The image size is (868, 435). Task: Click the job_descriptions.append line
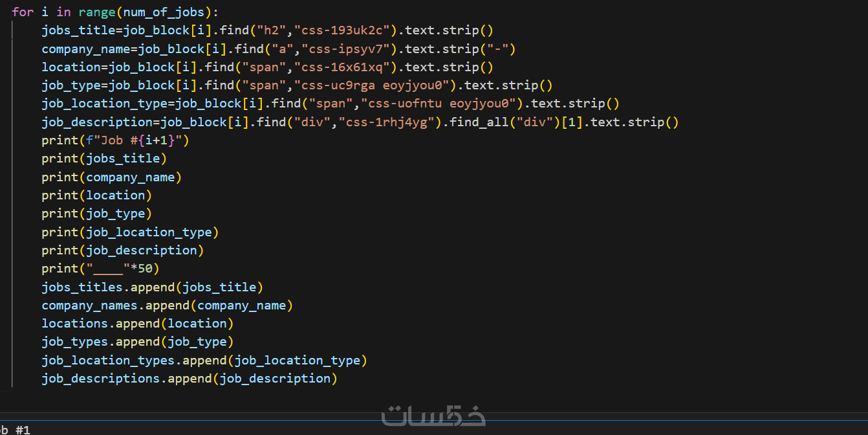click(x=190, y=378)
